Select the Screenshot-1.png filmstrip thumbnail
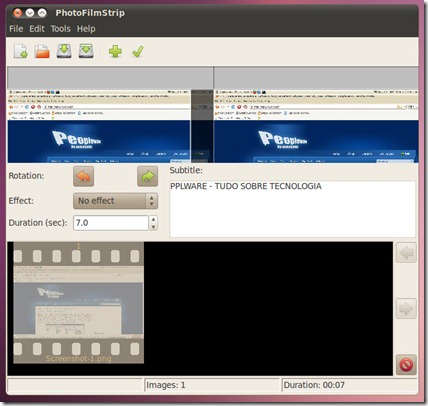The width and height of the screenshot is (428, 406). (79, 303)
